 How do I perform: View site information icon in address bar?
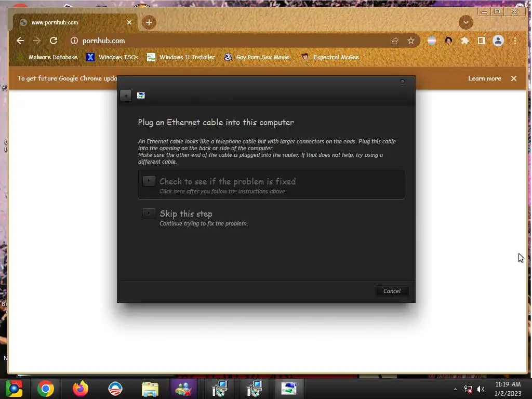tap(74, 41)
